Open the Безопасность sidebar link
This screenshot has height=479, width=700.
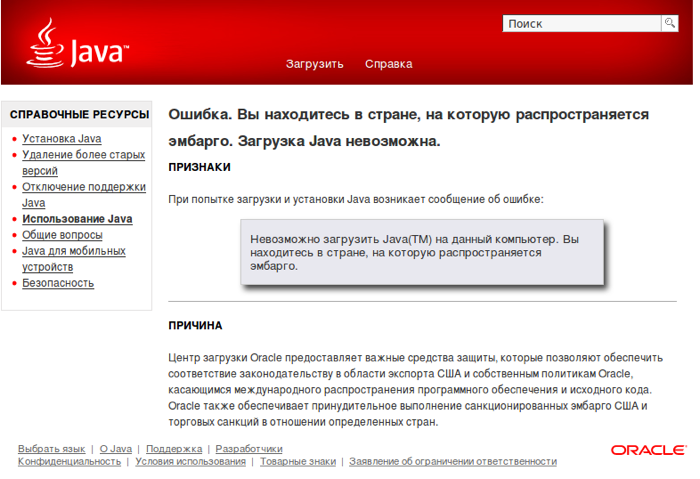58,283
